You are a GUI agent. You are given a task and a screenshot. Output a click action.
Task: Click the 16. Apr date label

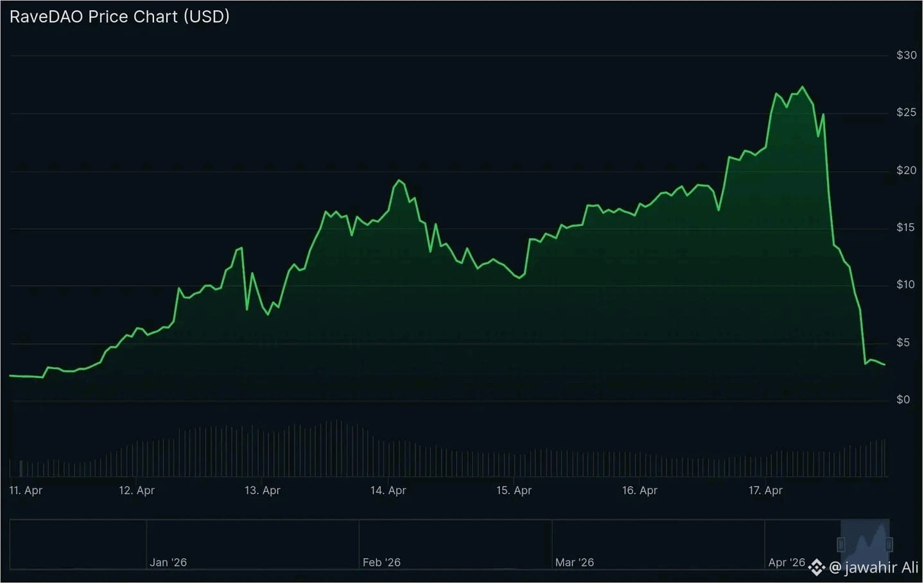click(640, 490)
